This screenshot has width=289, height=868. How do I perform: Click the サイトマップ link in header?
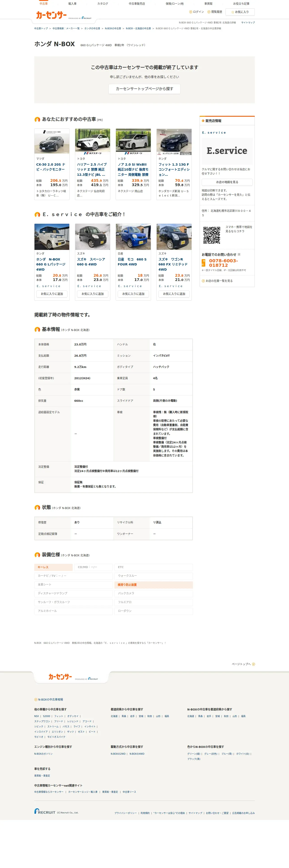(x=248, y=23)
